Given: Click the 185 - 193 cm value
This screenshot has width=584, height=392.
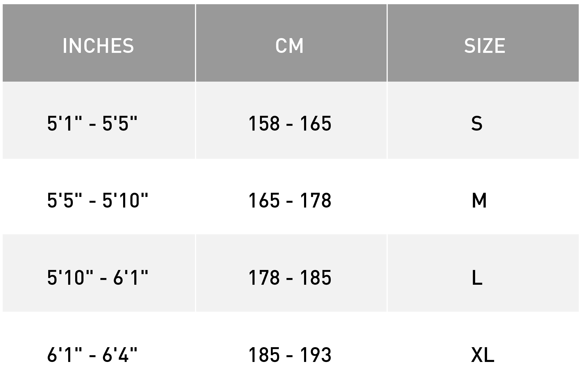Looking at the screenshot, I should coord(290,354).
